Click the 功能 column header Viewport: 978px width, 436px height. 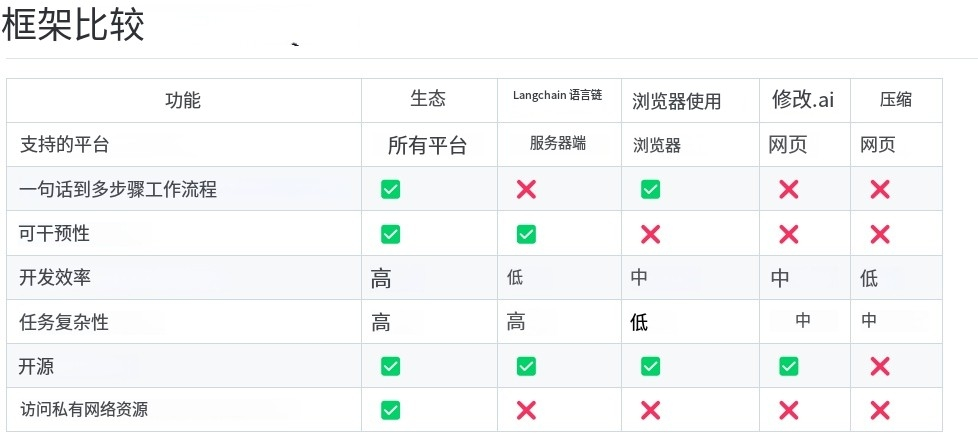[183, 100]
